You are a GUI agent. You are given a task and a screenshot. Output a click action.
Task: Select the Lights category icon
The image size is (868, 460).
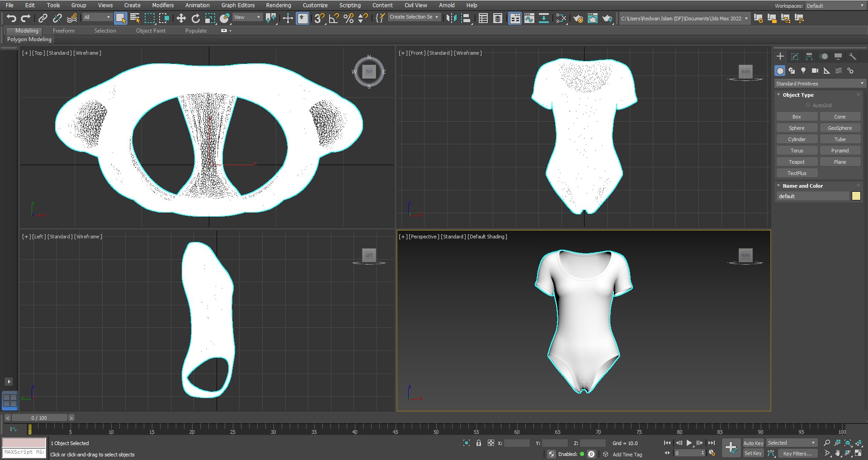click(803, 71)
